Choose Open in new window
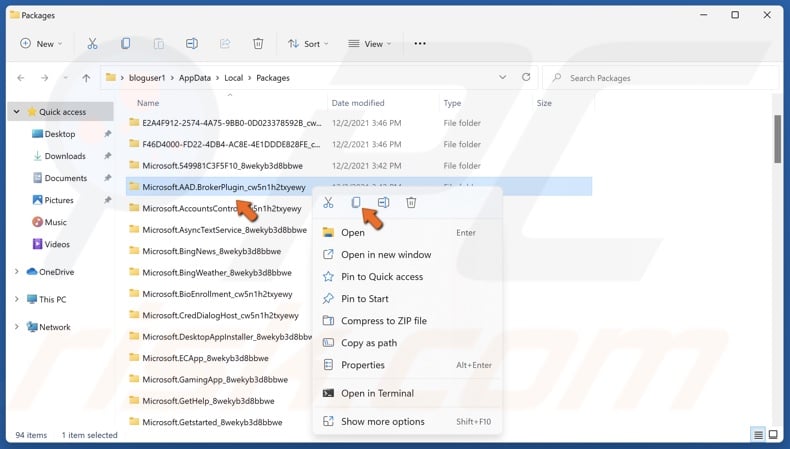 pos(407,254)
